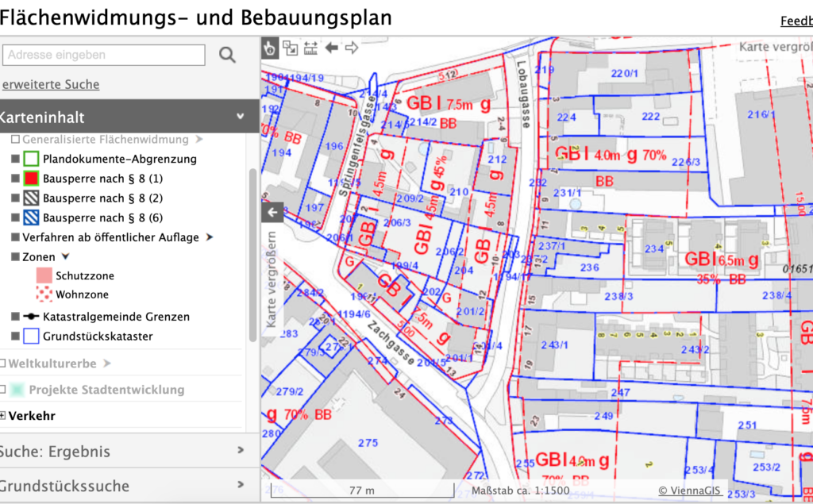Toggle Plandokumente-Abgrenzung layer checkbox
The width and height of the screenshot is (813, 504).
tap(15, 159)
